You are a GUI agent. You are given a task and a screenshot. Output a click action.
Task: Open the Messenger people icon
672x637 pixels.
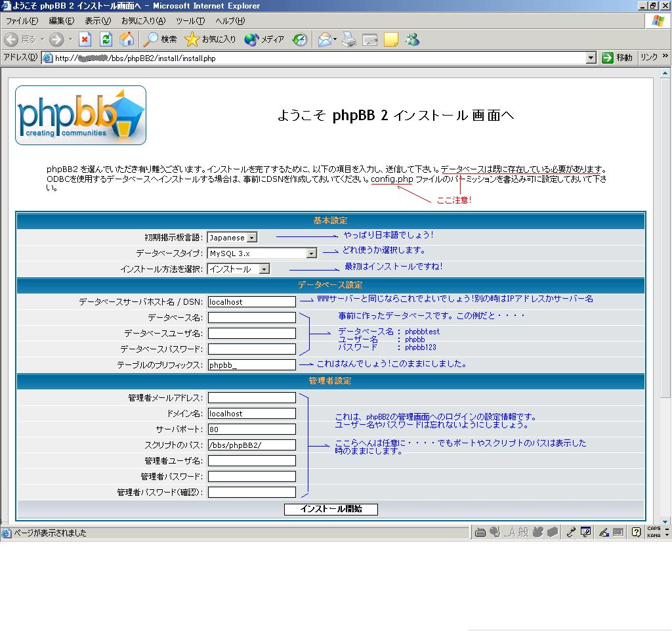(412, 40)
